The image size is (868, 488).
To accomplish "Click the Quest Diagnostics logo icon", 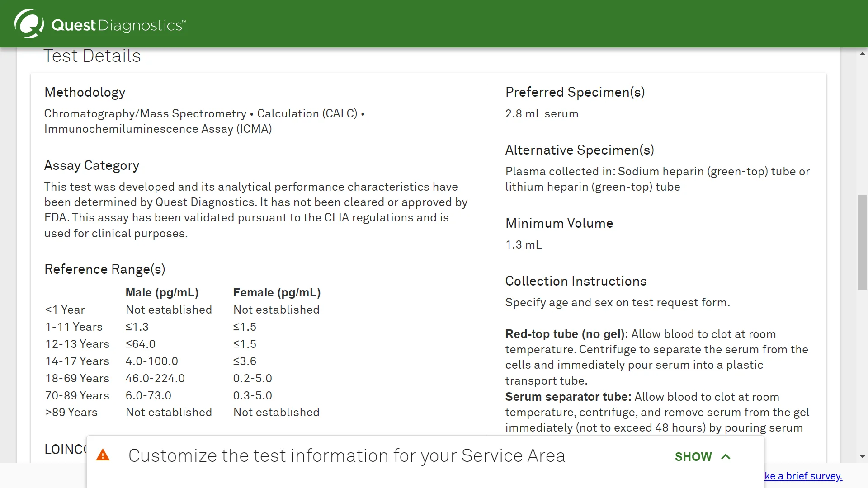I will click(x=29, y=23).
